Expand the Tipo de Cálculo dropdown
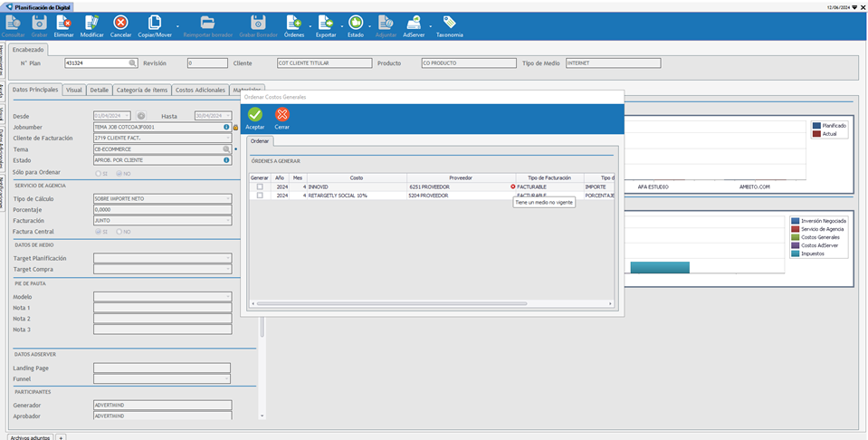The width and height of the screenshot is (868, 440). 227,198
